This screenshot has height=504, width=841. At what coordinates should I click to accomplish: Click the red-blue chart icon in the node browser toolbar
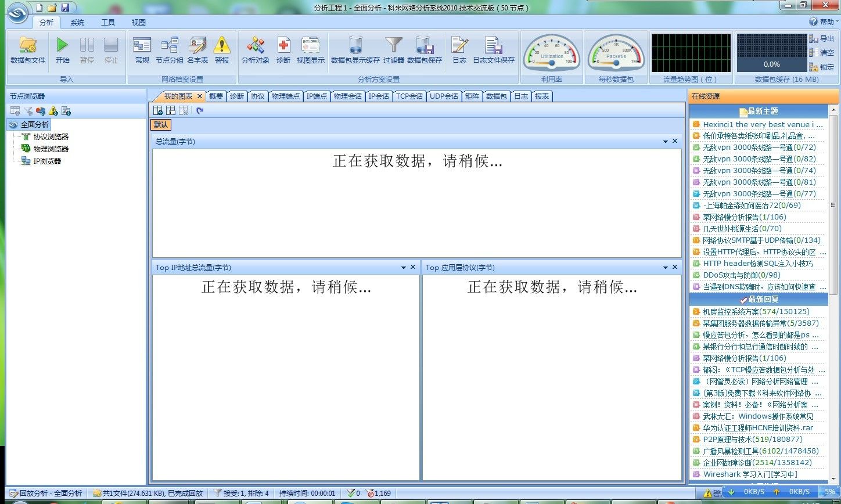click(x=41, y=111)
